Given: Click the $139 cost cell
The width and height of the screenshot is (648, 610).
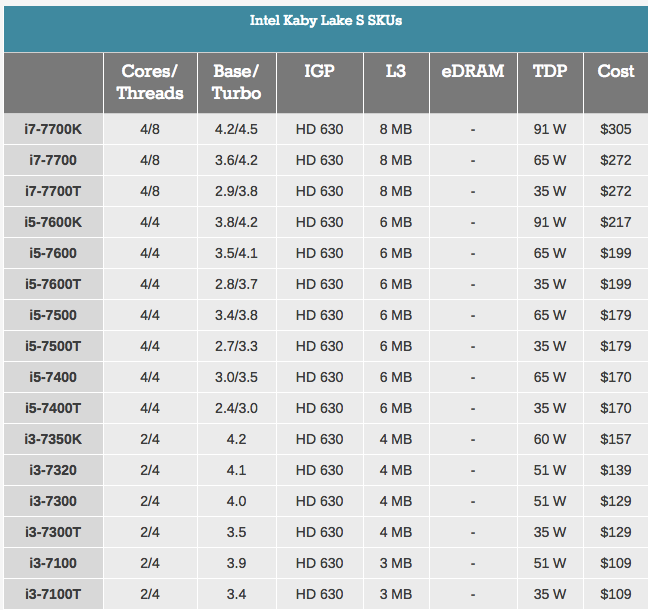Looking at the screenshot, I should point(616,470).
